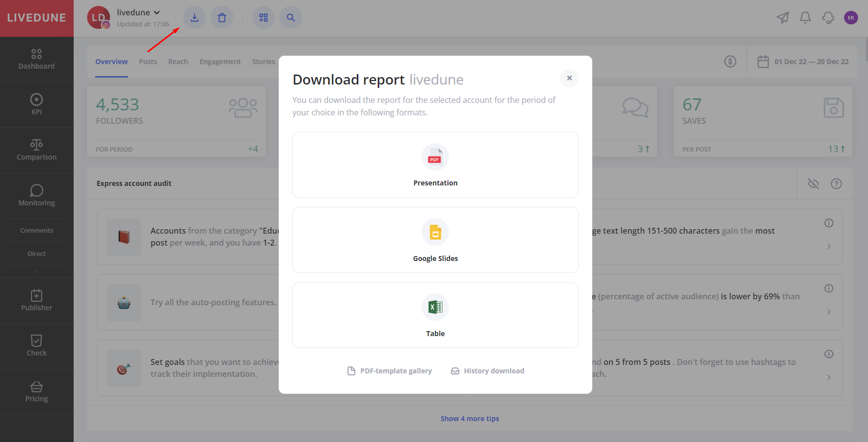Open the notifications bell icon
This screenshot has width=868, height=442.
click(805, 18)
